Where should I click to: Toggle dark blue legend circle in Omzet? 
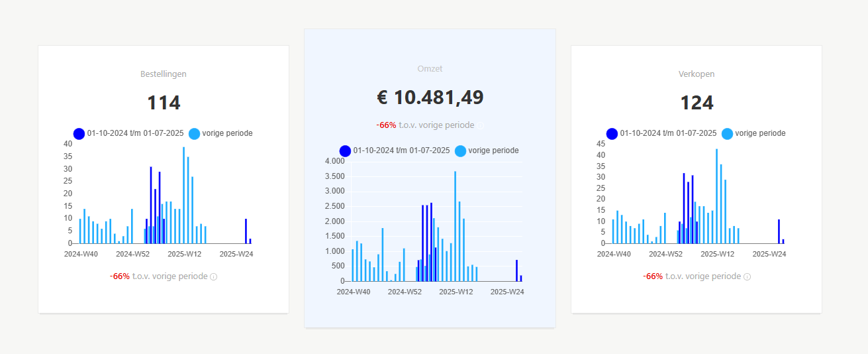point(345,151)
